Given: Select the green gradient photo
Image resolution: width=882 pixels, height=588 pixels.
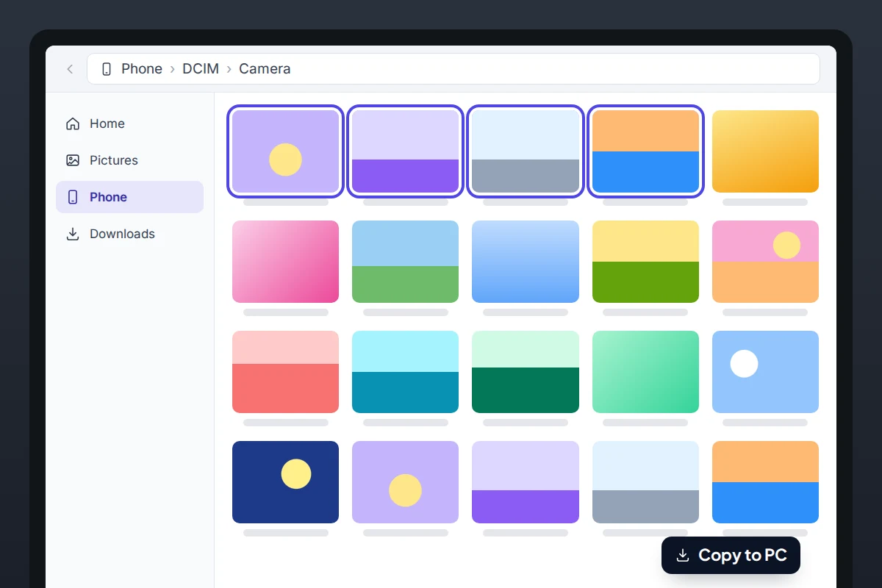Looking at the screenshot, I should pyautogui.click(x=645, y=372).
